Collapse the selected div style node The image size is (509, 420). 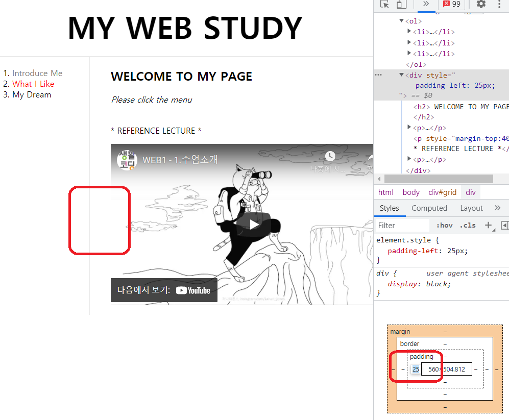[402, 75]
